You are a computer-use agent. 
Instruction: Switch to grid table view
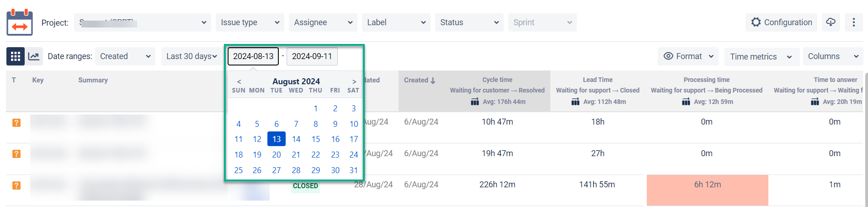pyautogui.click(x=16, y=56)
